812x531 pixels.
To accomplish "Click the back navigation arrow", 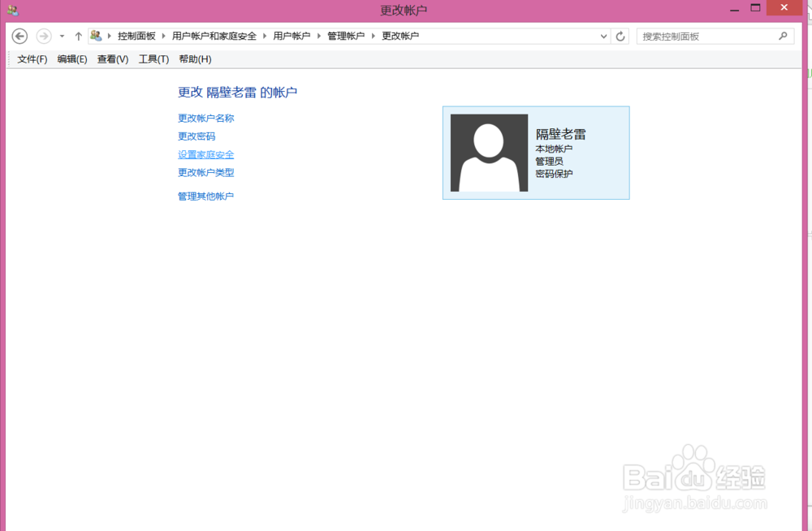I will point(19,36).
